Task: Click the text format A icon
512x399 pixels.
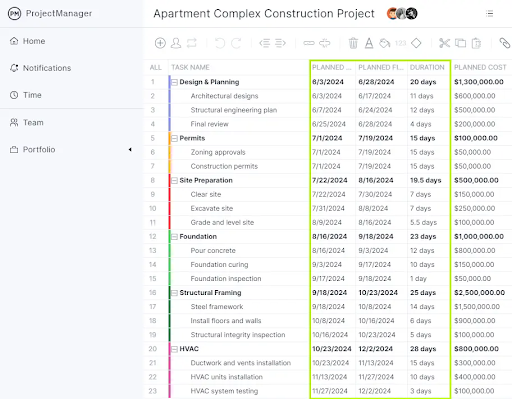Action: click(x=369, y=43)
